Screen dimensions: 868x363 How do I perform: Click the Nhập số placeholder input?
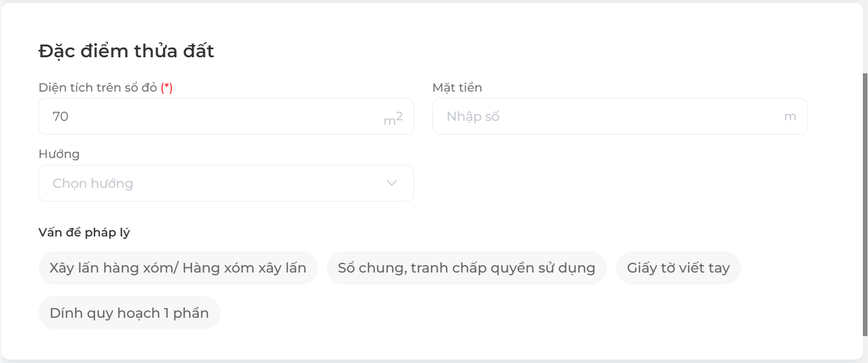(474, 116)
